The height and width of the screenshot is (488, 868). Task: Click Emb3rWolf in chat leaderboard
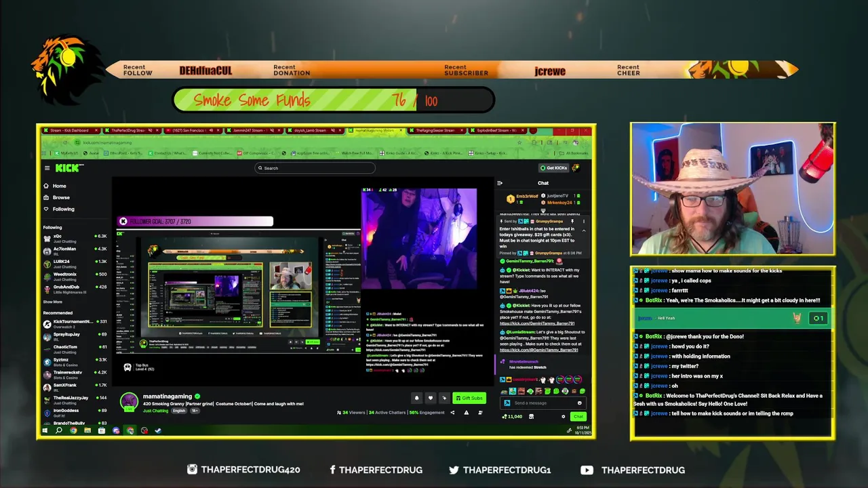[x=528, y=197]
